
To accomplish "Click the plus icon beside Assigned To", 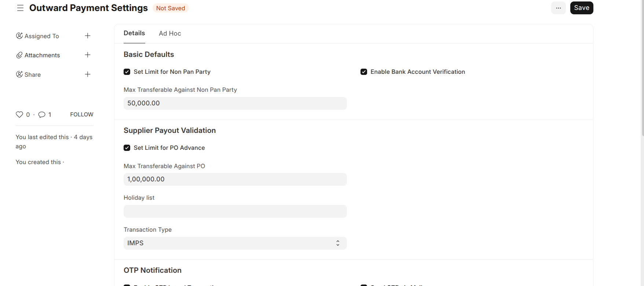I will [x=88, y=36].
